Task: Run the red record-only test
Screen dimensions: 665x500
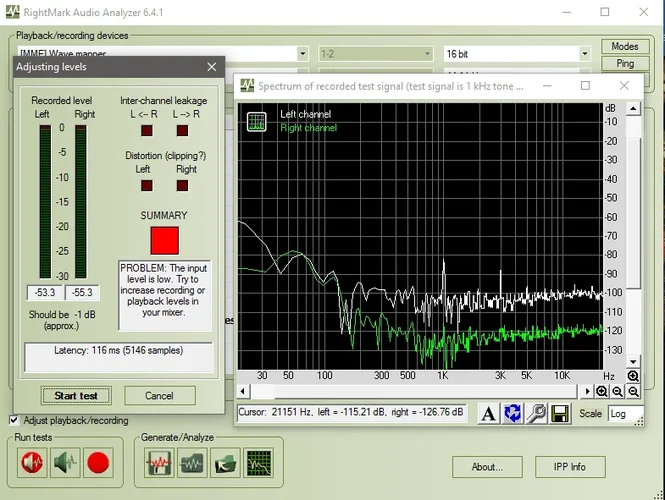Action: pyautogui.click(x=97, y=463)
